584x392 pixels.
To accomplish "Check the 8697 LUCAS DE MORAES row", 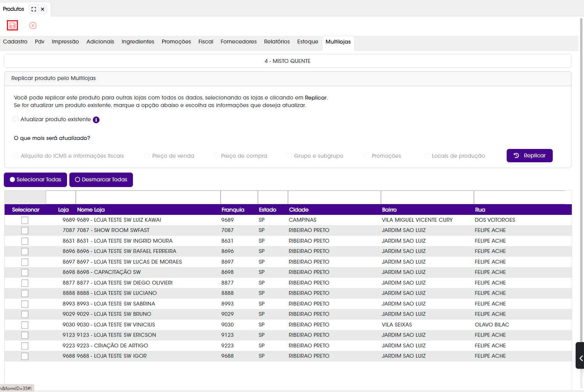I will pyautogui.click(x=25, y=262).
